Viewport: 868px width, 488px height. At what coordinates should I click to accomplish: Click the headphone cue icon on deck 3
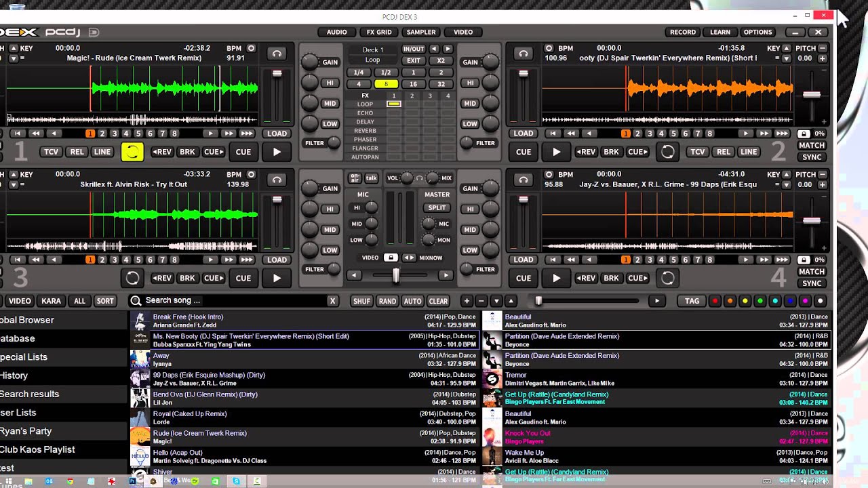(276, 180)
